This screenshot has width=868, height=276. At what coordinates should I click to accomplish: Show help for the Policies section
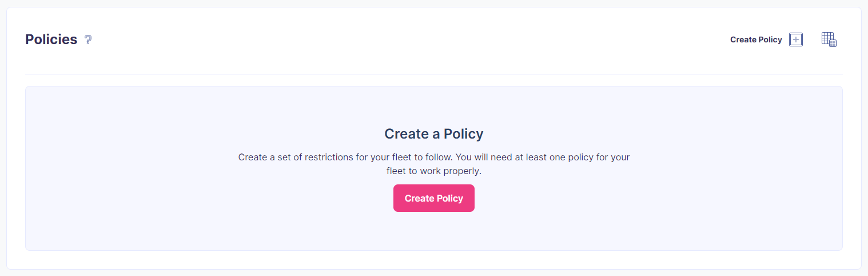pos(88,40)
